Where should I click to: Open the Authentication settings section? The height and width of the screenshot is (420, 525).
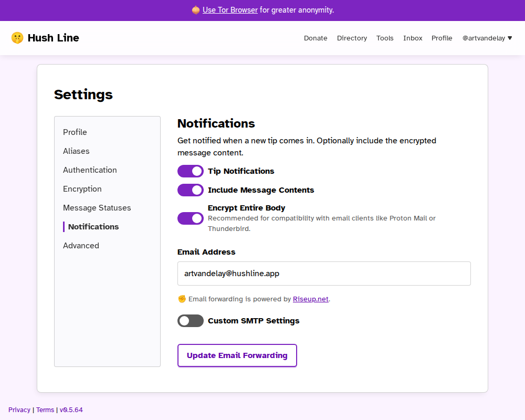point(90,170)
